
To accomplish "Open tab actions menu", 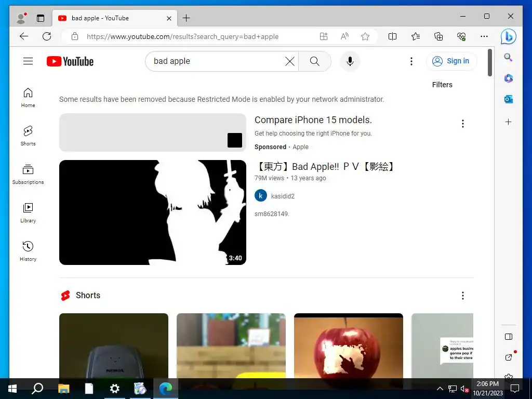I will [x=41, y=18].
